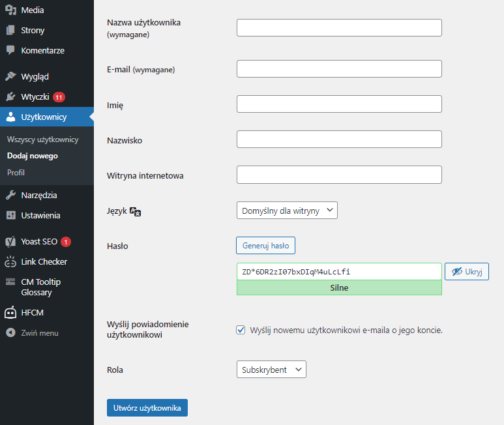Open Komentarze menu item
This screenshot has height=425, width=504.
pyautogui.click(x=47, y=50)
